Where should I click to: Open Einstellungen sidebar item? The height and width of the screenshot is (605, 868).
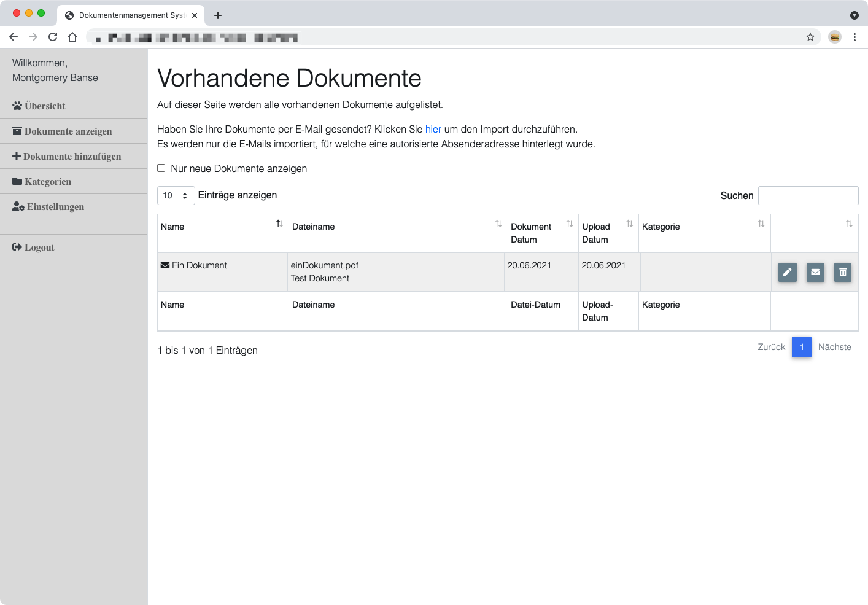pos(74,206)
